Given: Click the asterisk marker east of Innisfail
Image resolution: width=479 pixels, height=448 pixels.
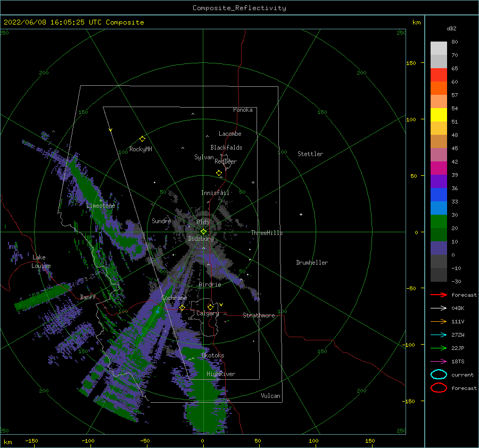Looking at the screenshot, I should click(x=253, y=183).
